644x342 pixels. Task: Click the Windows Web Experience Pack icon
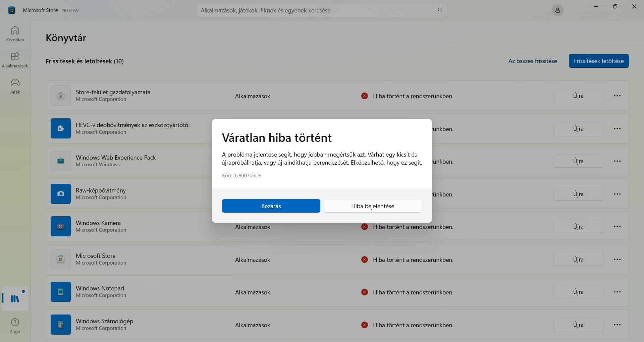click(x=61, y=161)
